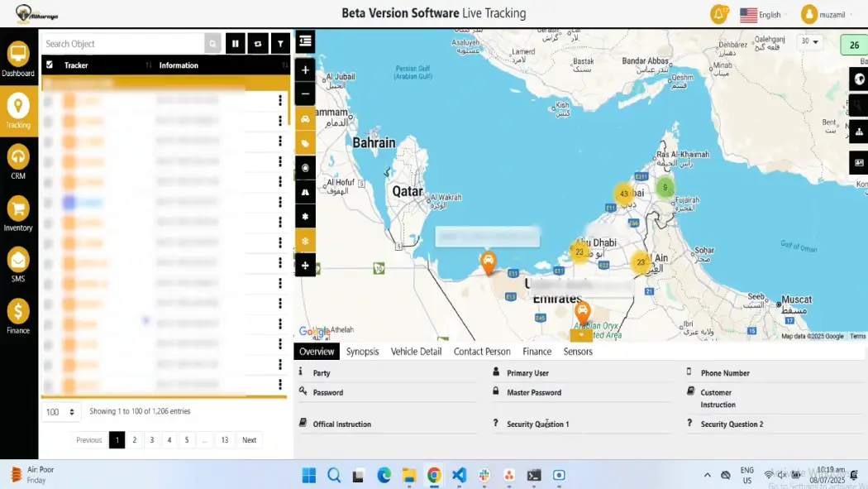Open the SMS module

click(18, 265)
